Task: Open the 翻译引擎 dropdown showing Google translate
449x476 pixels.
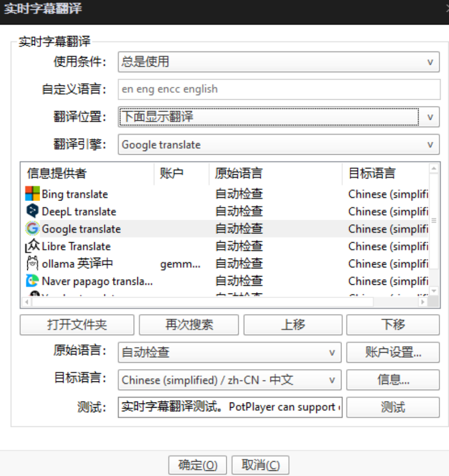Action: click(x=279, y=144)
